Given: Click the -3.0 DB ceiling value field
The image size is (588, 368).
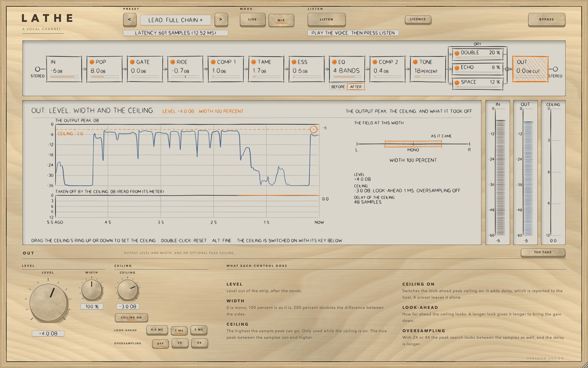Looking at the screenshot, I should click(128, 307).
